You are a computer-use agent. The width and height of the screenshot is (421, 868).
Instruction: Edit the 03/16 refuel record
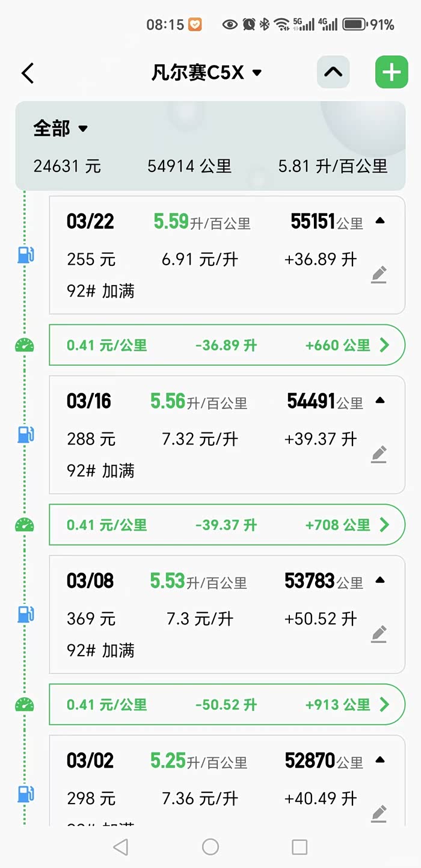[378, 454]
